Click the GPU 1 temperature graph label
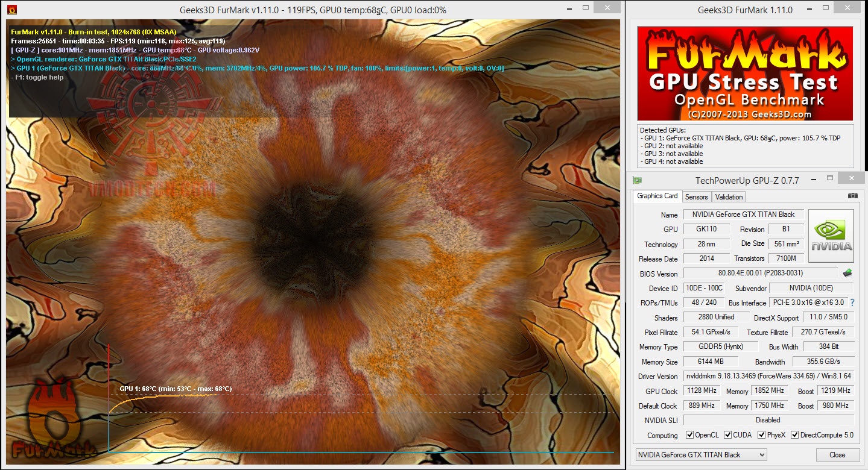Screen dimensions: 868x470 [x=176, y=389]
